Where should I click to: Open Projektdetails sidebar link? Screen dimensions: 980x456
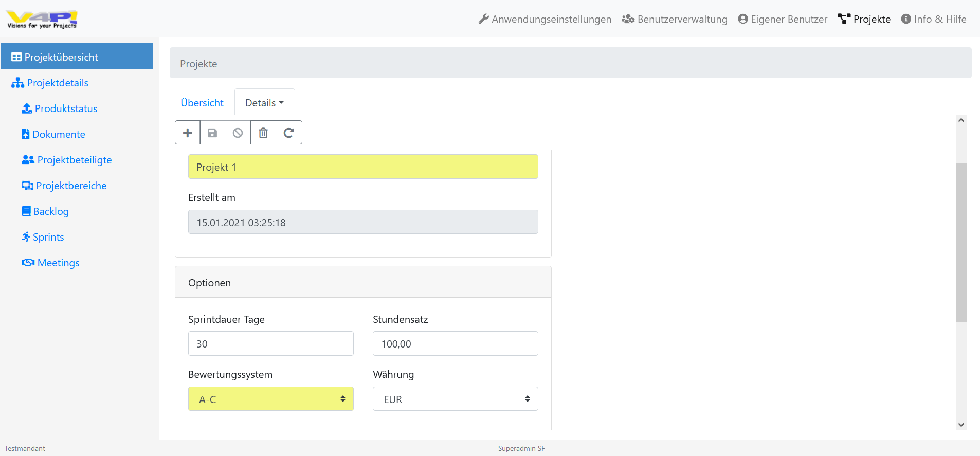(x=50, y=83)
